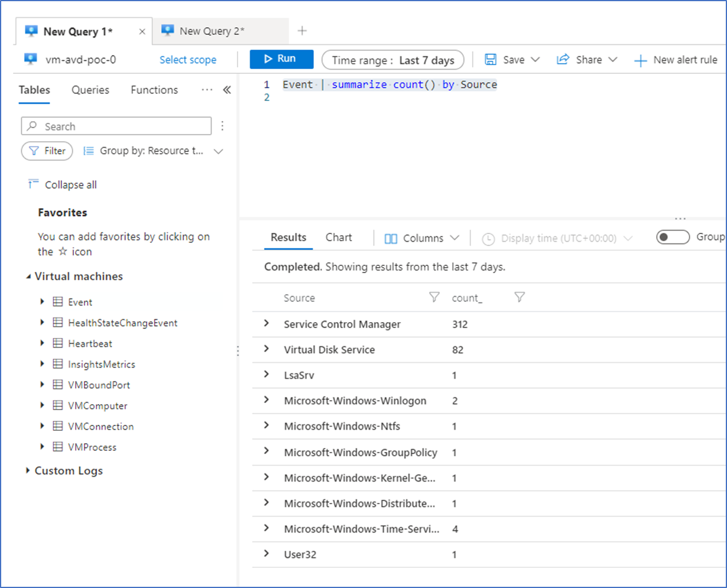
Task: Open the filter icon on count_ column
Action: (520, 297)
